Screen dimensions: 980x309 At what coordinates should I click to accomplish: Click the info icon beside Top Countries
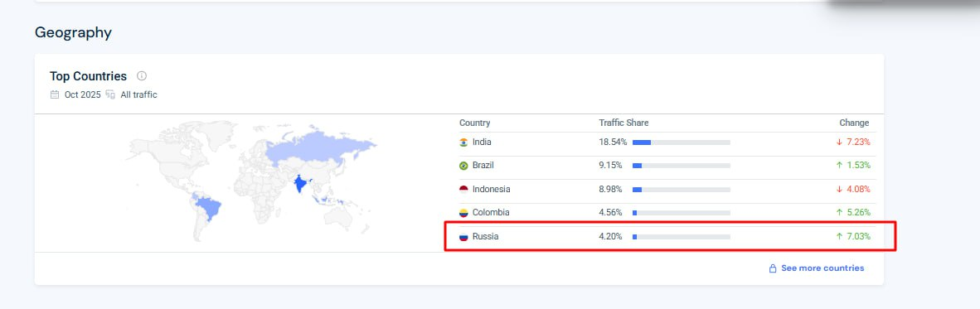coord(142,76)
